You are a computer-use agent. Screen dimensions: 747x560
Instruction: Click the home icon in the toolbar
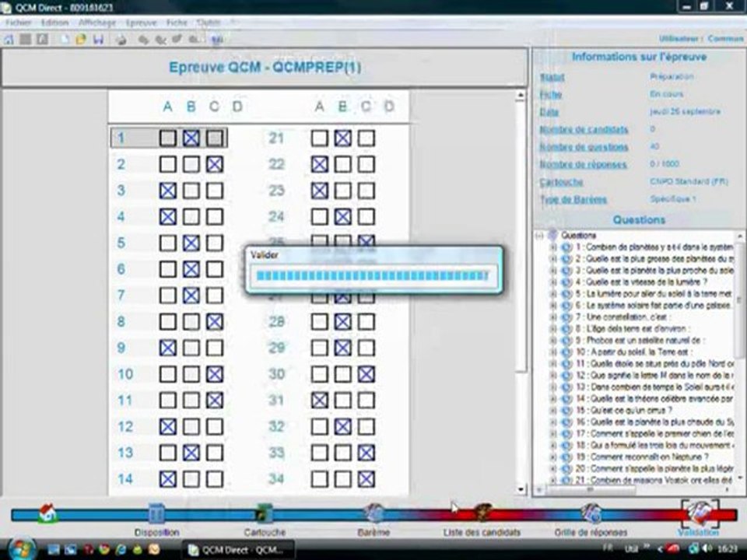9,40
